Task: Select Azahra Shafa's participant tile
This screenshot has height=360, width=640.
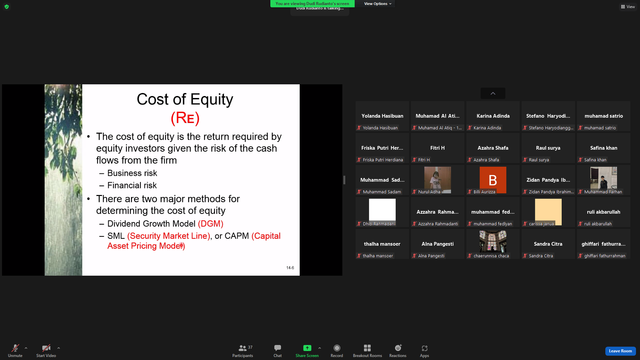Action: pyautogui.click(x=493, y=148)
